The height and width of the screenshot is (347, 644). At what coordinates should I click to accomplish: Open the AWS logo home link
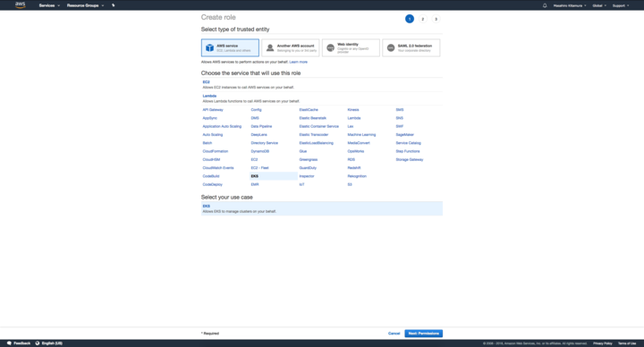pyautogui.click(x=20, y=5)
